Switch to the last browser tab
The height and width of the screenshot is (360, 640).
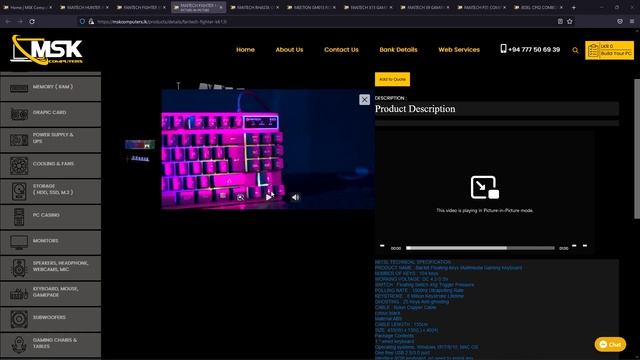coord(538,7)
